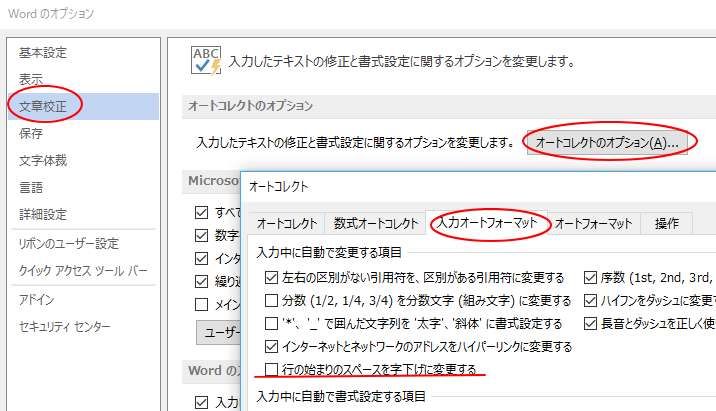Toggle ハイフンをダッシュに変更 checkbox
Image resolution: width=716 pixels, height=411 pixels.
point(590,300)
